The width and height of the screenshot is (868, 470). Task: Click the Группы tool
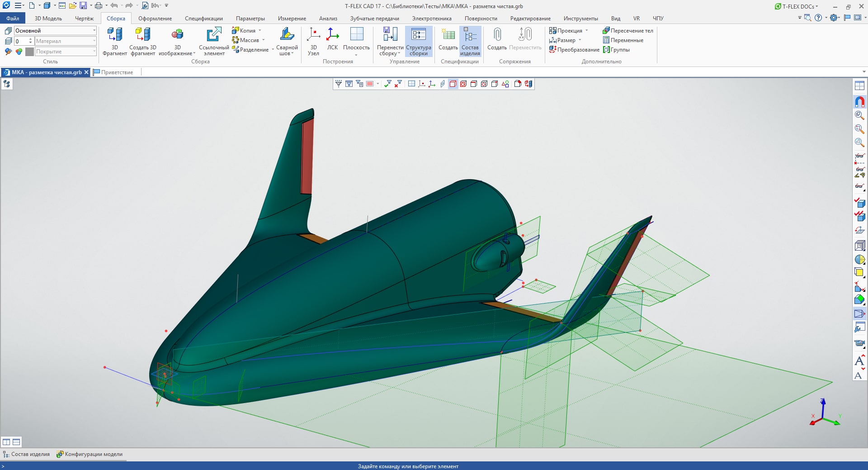(616, 50)
